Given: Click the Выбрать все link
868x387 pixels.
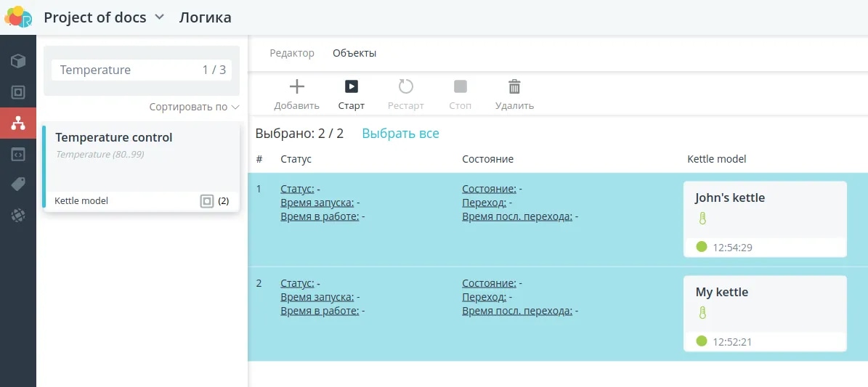Looking at the screenshot, I should tap(400, 134).
